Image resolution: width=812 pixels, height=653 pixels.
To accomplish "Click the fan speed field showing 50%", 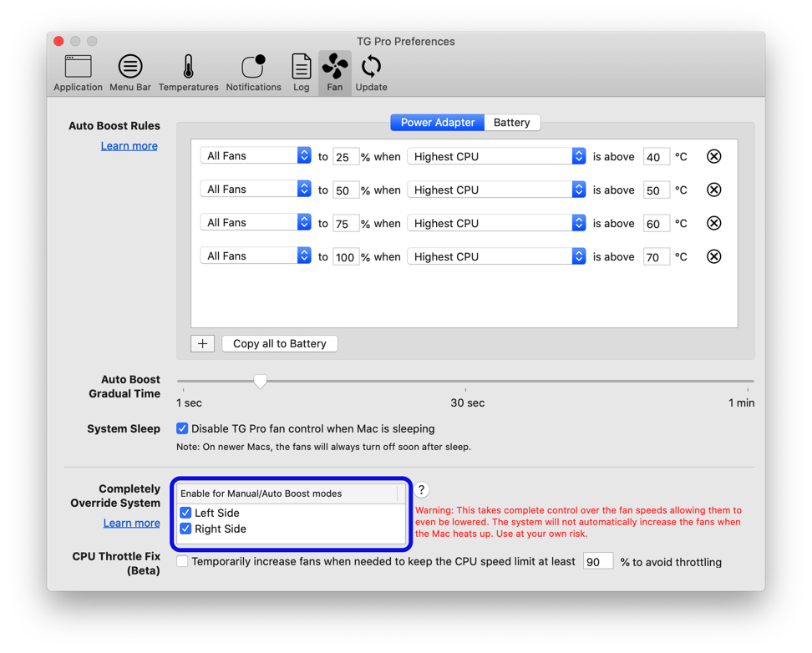I will [x=345, y=190].
